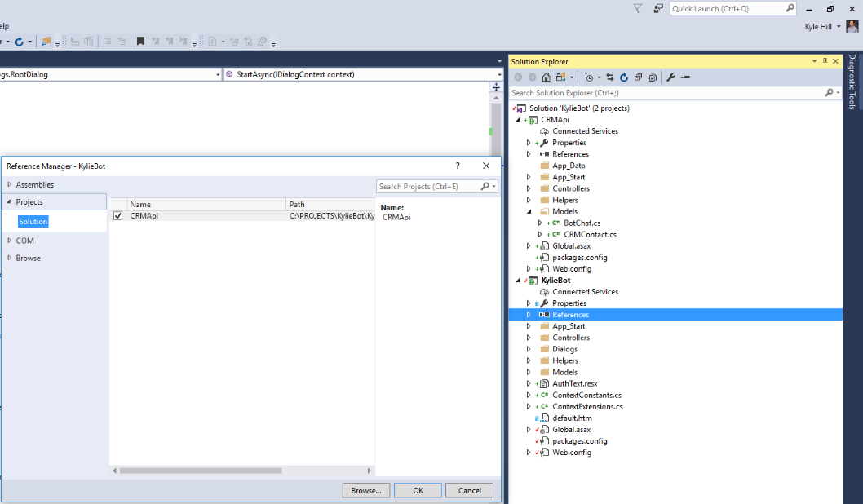
Task: Select the Dialogs folder in KylieBot
Action: click(x=564, y=349)
